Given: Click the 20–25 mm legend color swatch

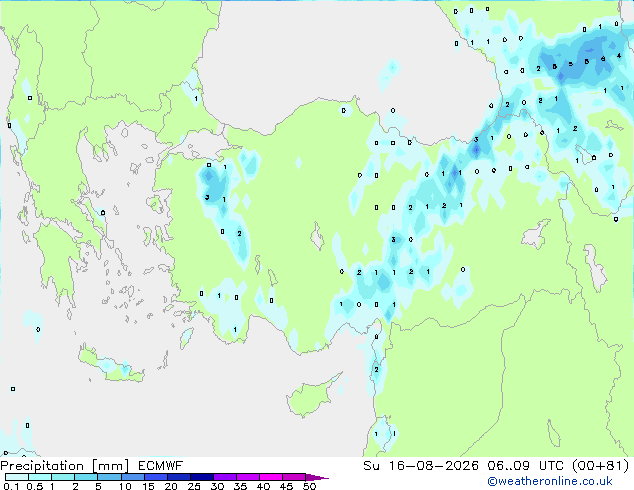Looking at the screenshot, I should pos(178,477).
